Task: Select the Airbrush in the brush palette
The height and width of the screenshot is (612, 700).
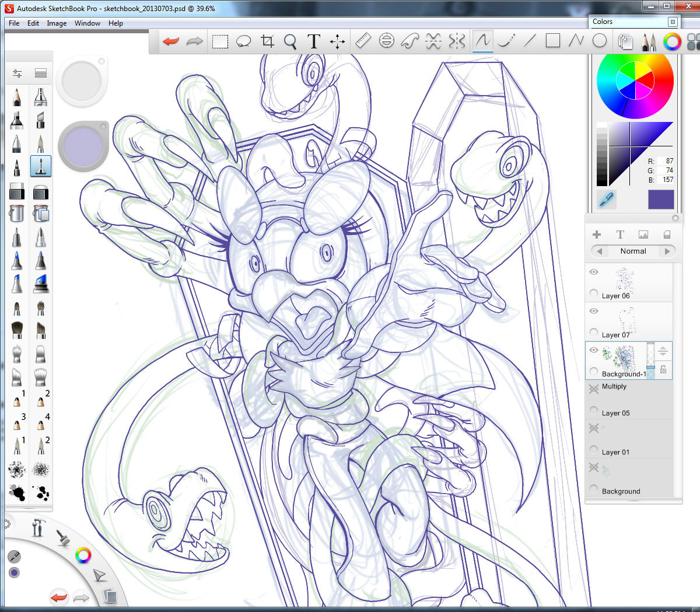Action: pyautogui.click(x=40, y=97)
